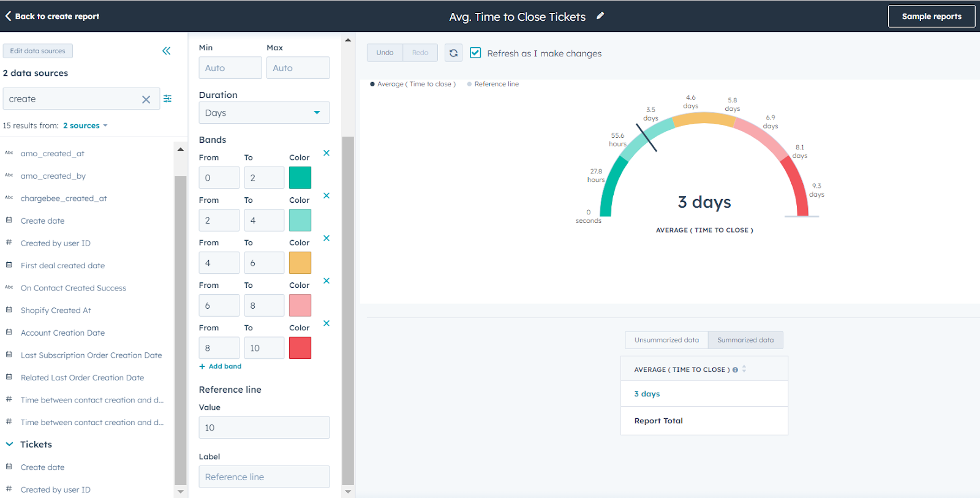Click the first band From field with 0
Viewport: 980px width, 498px height.
219,178
